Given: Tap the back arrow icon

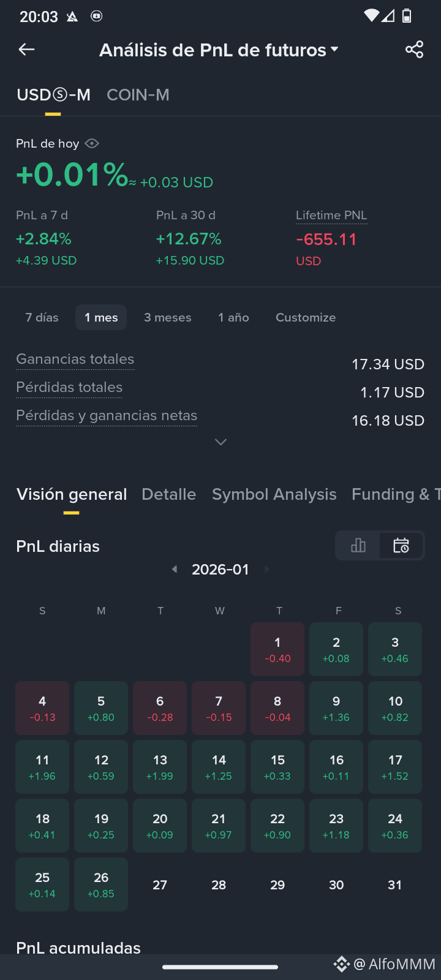Looking at the screenshot, I should [x=26, y=50].
